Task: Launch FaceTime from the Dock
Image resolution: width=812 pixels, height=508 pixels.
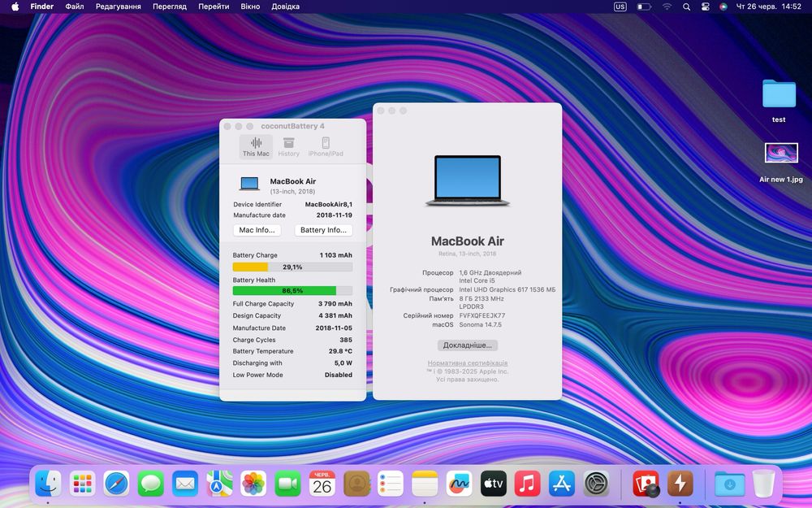Action: (287, 484)
